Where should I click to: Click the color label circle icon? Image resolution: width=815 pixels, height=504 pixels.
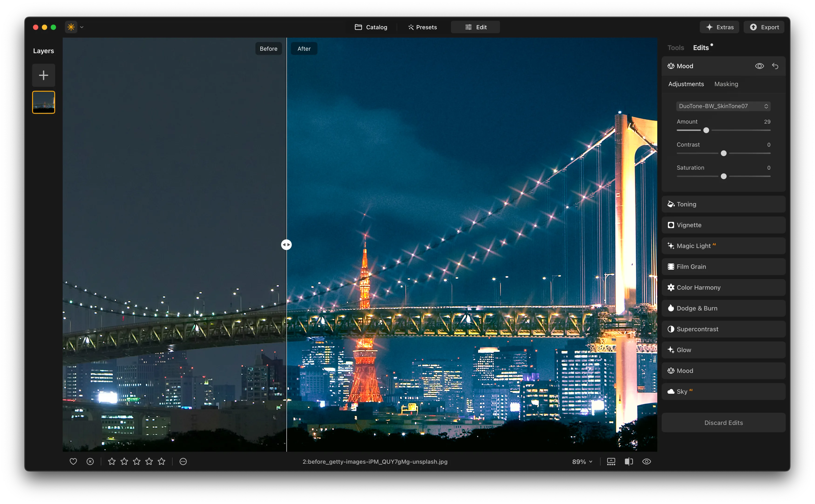183,461
